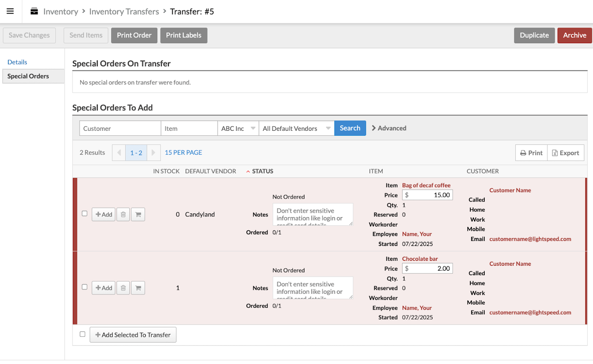Click cart icon for Bag of decaf coffee
Viewport: 593px width, 364px height.
[138, 214]
